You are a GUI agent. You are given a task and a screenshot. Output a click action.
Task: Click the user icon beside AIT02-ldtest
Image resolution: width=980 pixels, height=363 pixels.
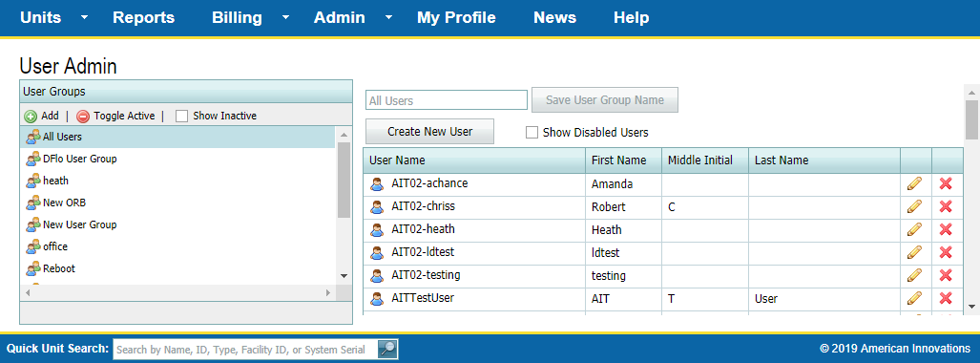(x=377, y=253)
